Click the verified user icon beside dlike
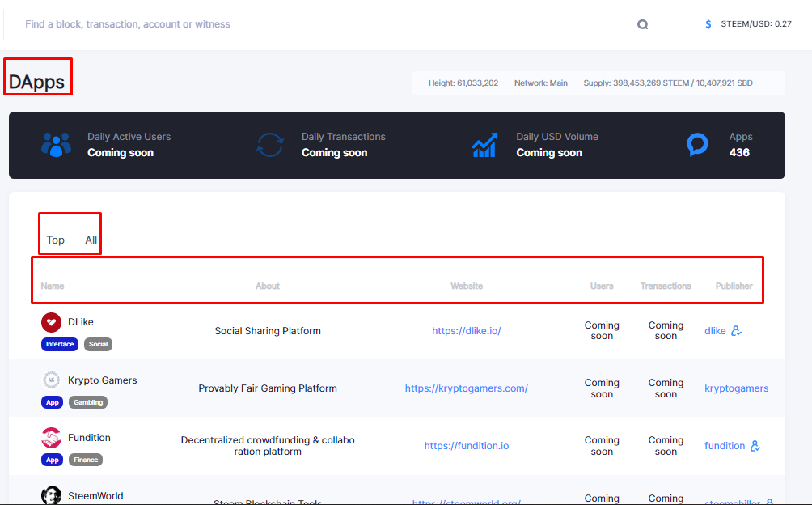The height and width of the screenshot is (505, 812). (x=737, y=330)
